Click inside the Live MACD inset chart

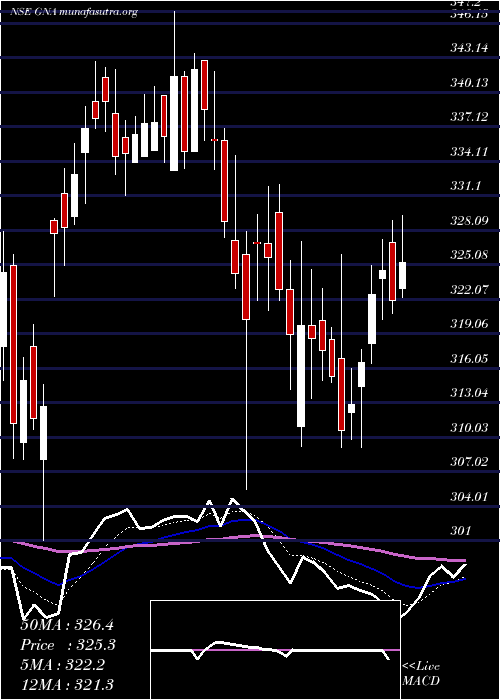(275, 650)
